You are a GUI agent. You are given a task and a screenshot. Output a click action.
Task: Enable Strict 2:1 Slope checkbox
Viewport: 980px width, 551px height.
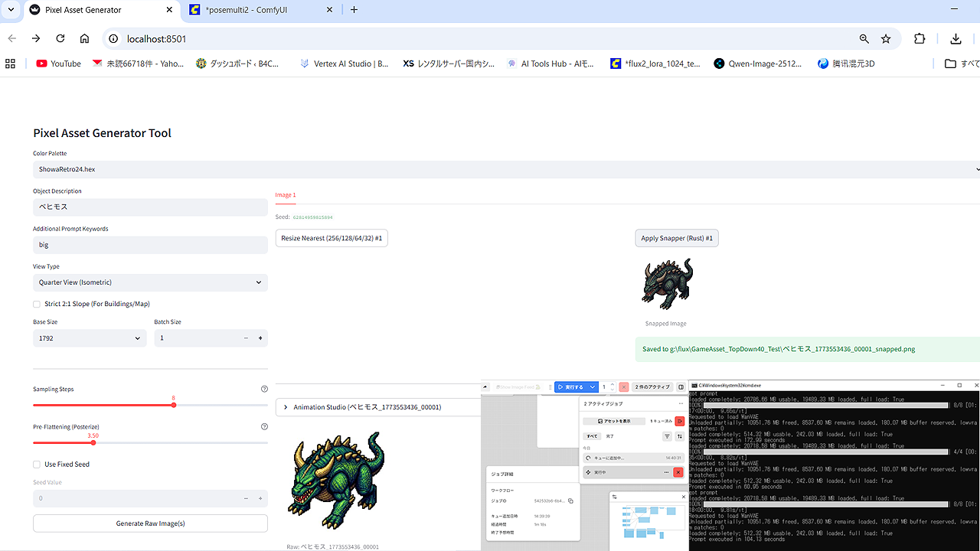[37, 304]
